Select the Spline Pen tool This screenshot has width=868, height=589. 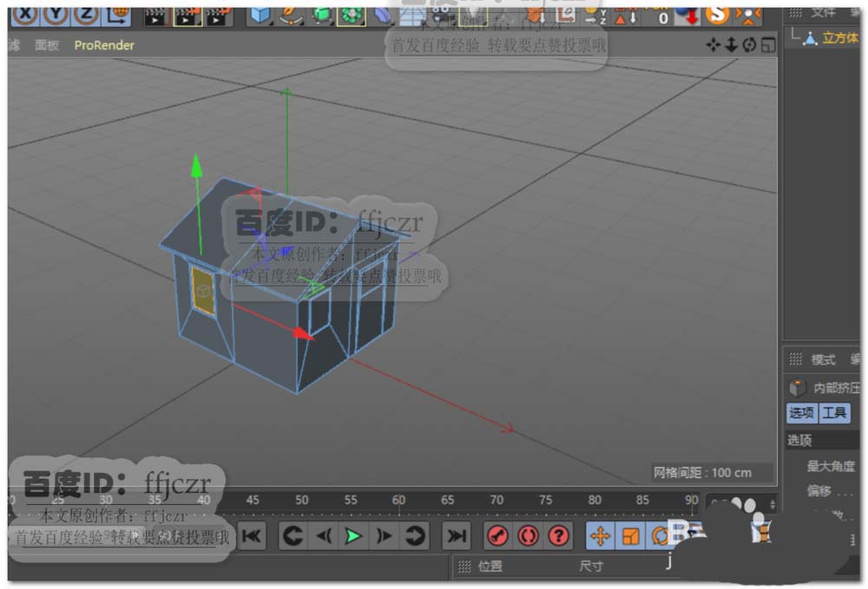[x=290, y=16]
